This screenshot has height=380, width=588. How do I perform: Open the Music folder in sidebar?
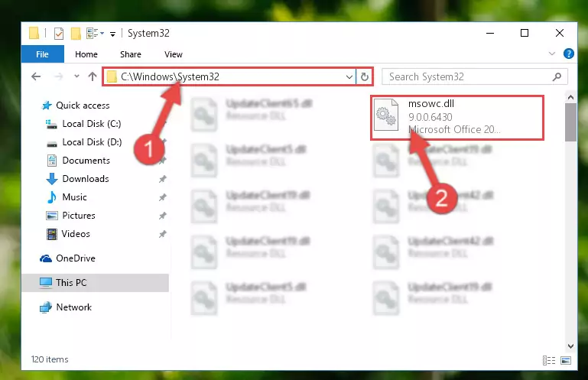74,197
